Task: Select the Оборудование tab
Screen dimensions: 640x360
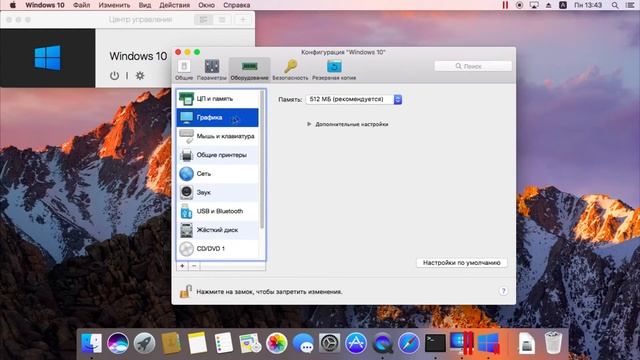Action: click(249, 70)
